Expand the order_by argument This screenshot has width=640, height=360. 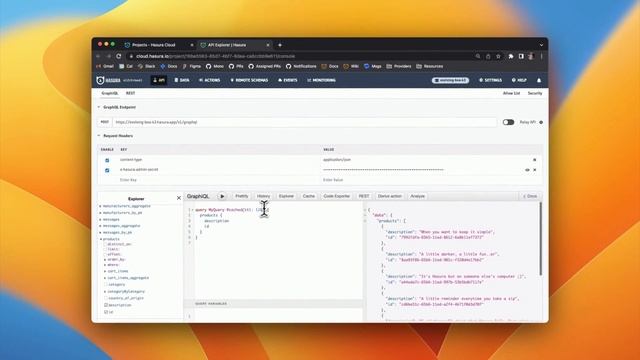click(105, 260)
